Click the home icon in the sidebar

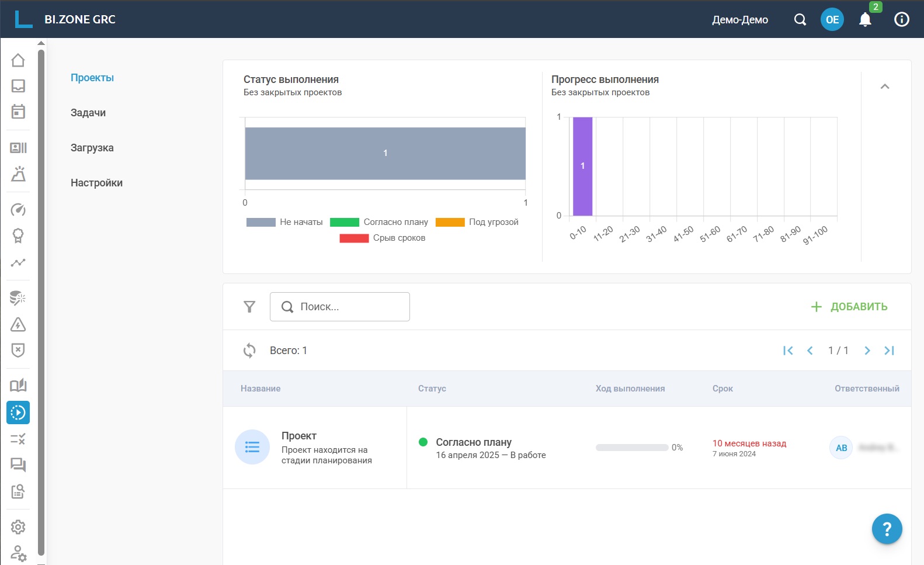18,60
